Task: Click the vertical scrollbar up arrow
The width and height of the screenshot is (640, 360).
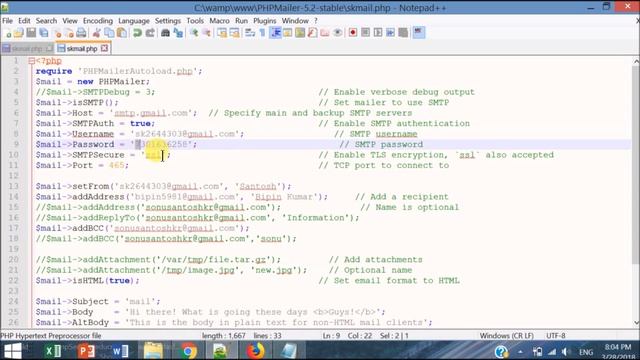Action: pos(636,61)
